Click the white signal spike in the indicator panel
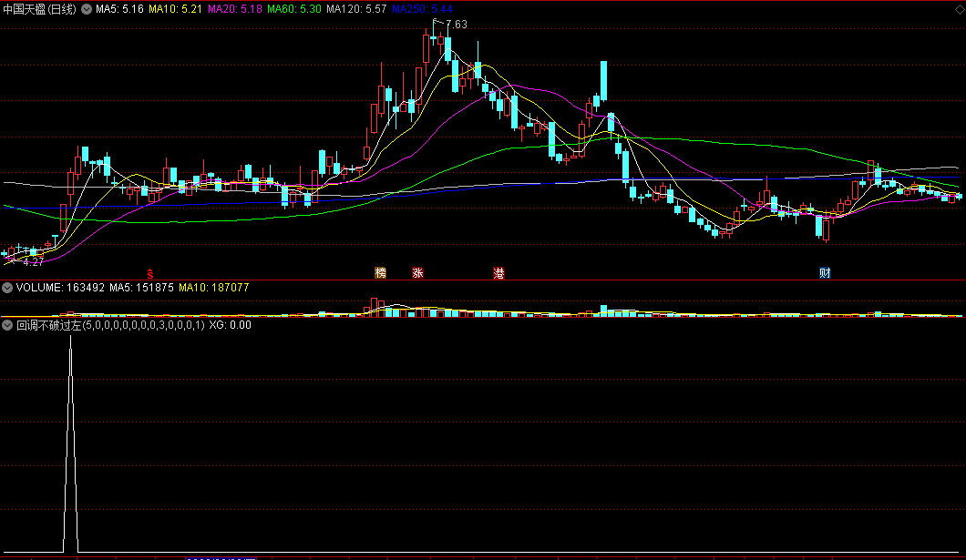 [x=71, y=443]
